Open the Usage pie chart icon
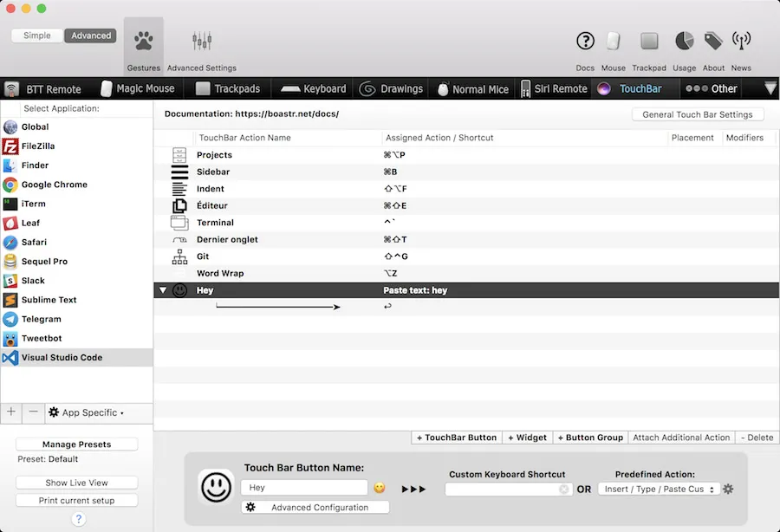 tap(684, 41)
